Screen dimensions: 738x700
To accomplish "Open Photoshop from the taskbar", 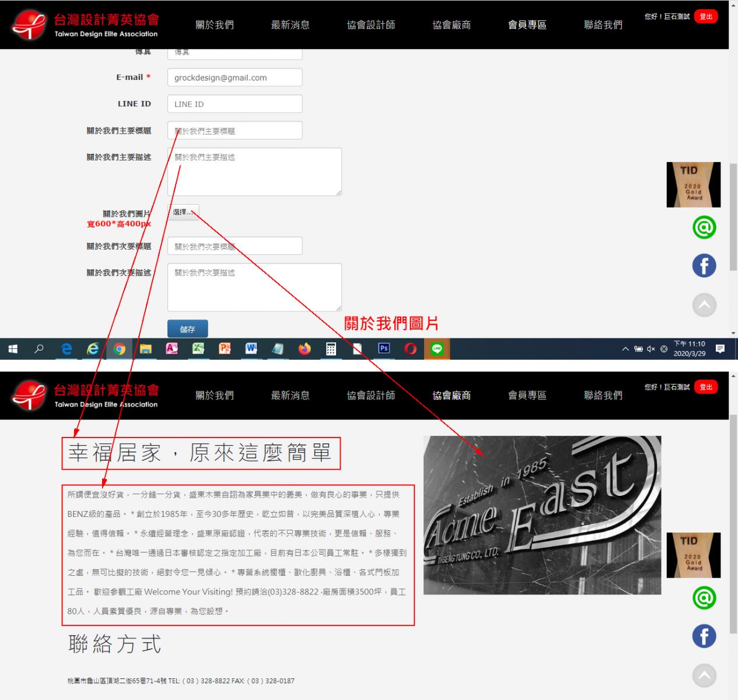I will point(384,349).
